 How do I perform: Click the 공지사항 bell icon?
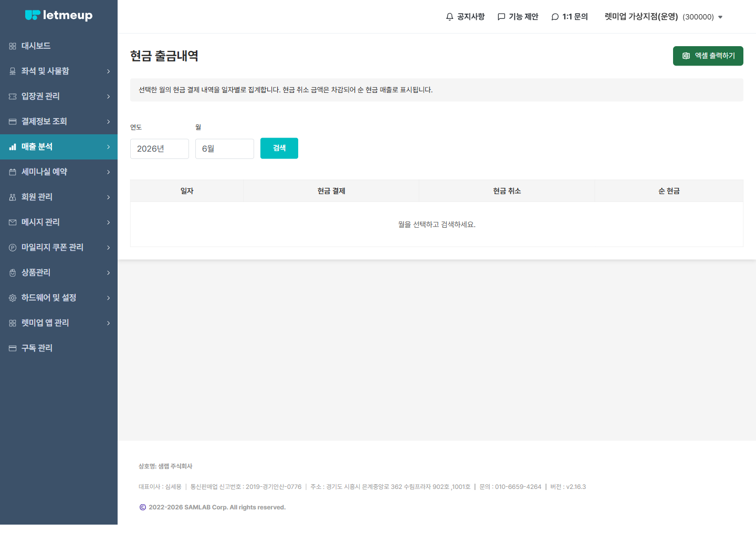(x=449, y=17)
